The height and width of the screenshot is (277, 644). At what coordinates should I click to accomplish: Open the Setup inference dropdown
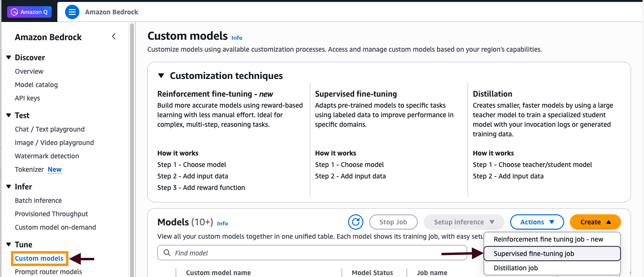click(463, 222)
